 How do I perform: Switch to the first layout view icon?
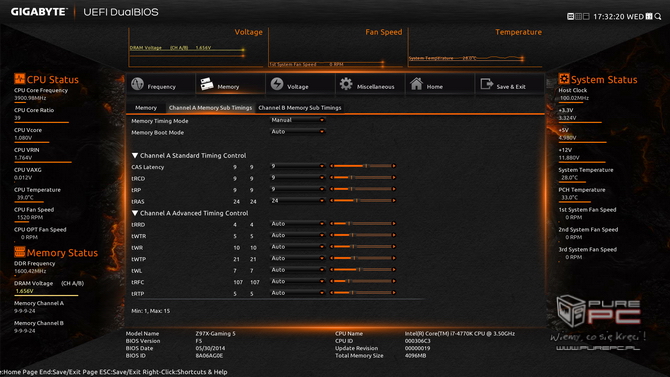570,16
